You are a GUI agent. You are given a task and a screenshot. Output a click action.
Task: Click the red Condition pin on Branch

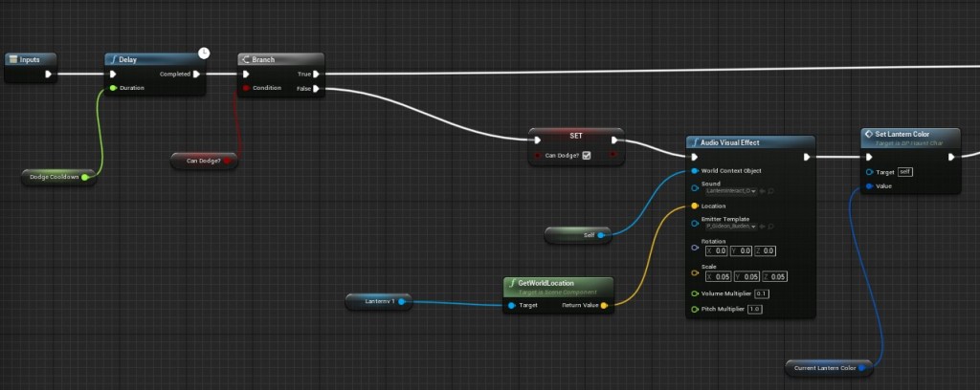(x=247, y=89)
